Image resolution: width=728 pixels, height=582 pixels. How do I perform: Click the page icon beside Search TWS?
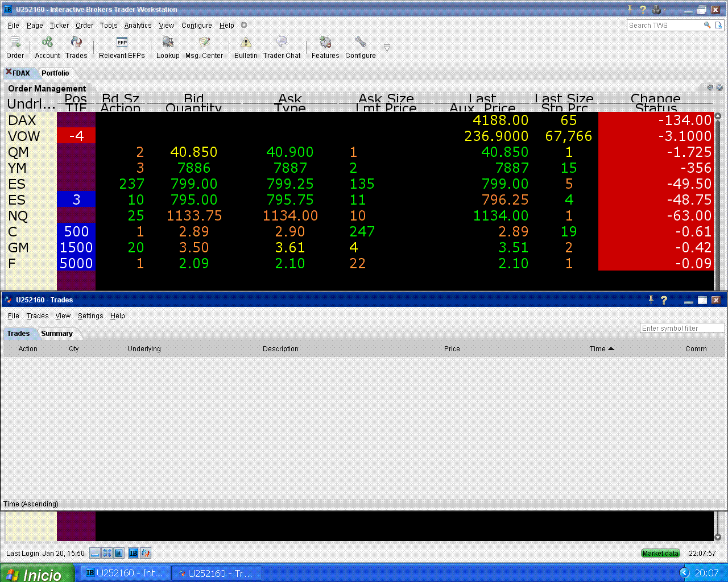coord(719,25)
